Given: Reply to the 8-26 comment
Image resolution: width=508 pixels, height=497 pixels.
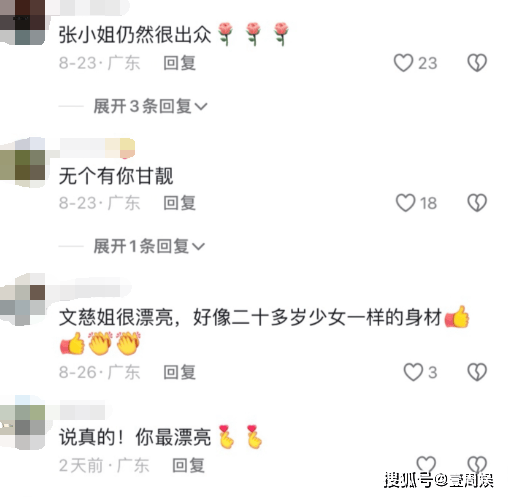Looking at the screenshot, I should point(179,372).
